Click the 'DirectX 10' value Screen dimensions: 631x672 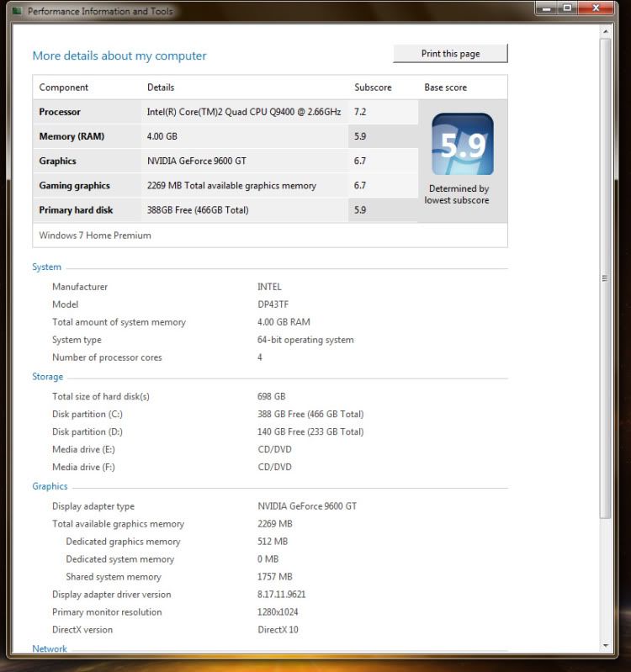(x=278, y=630)
